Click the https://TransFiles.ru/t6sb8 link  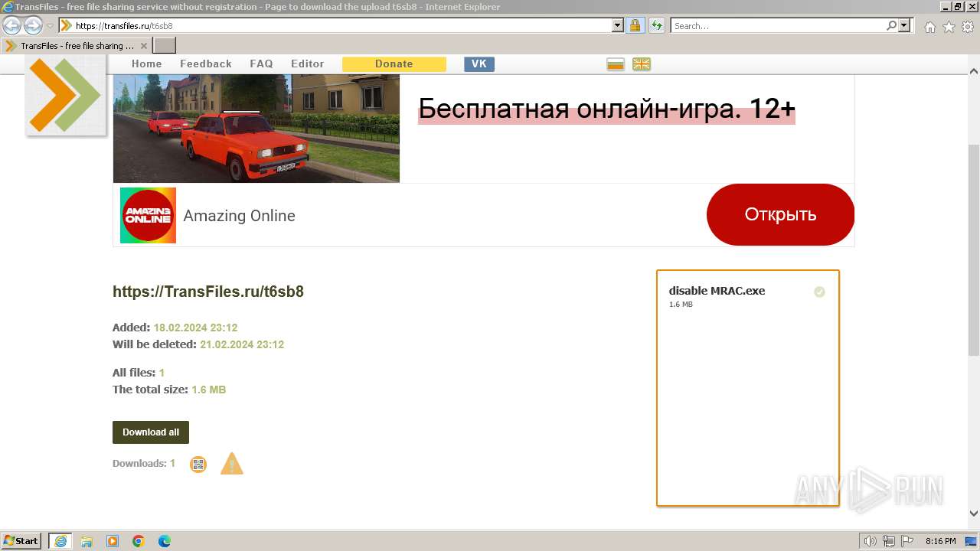pyautogui.click(x=208, y=292)
